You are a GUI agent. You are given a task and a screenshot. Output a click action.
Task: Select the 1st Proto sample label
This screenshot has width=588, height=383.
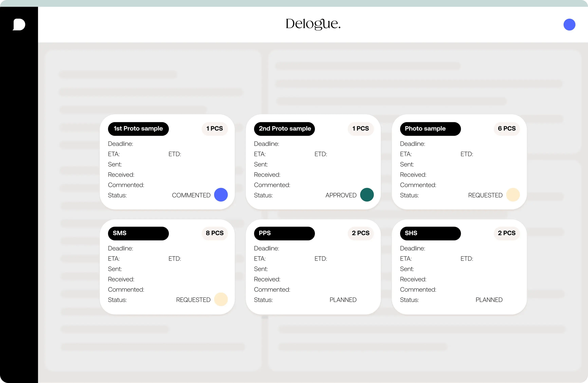coord(138,129)
